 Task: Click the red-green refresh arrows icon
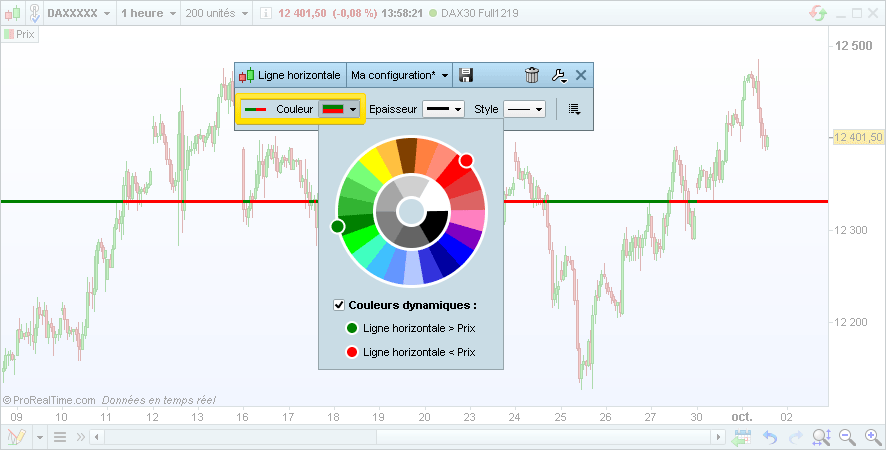click(818, 13)
